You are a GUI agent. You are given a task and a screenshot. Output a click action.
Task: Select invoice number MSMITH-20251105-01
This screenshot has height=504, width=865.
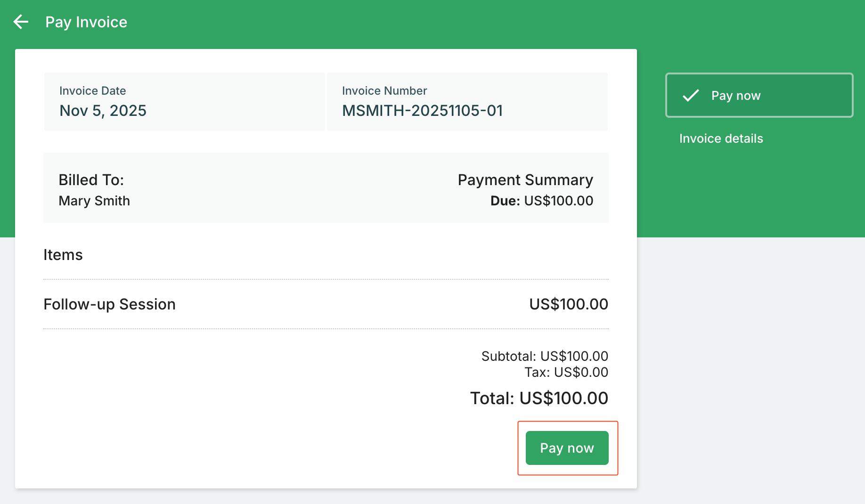[422, 111]
